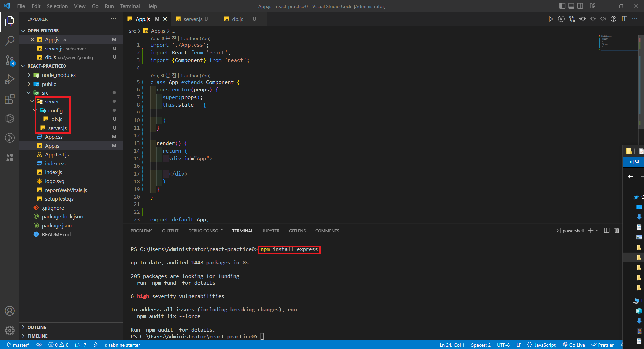The width and height of the screenshot is (644, 349).
Task: Open Explorer Views and More Actions ellipsis
Action: pos(113,19)
